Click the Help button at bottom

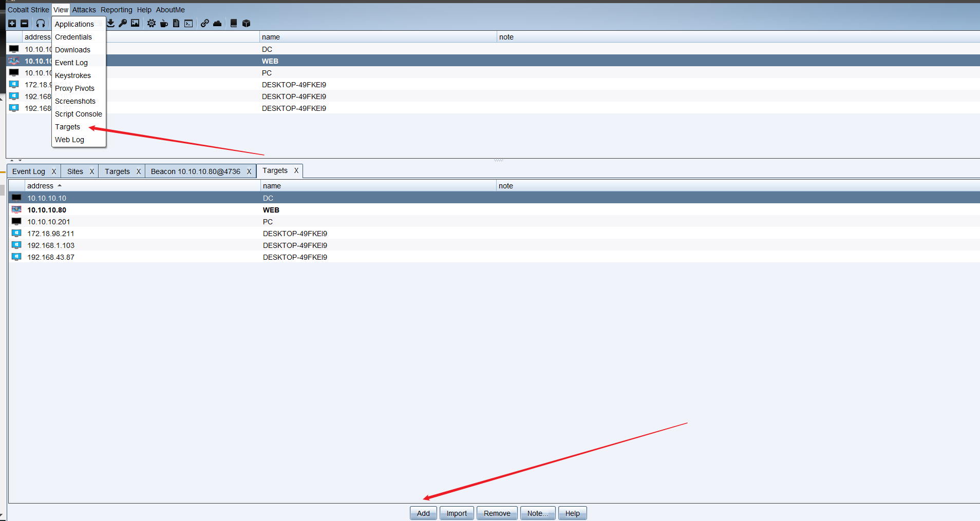click(573, 513)
